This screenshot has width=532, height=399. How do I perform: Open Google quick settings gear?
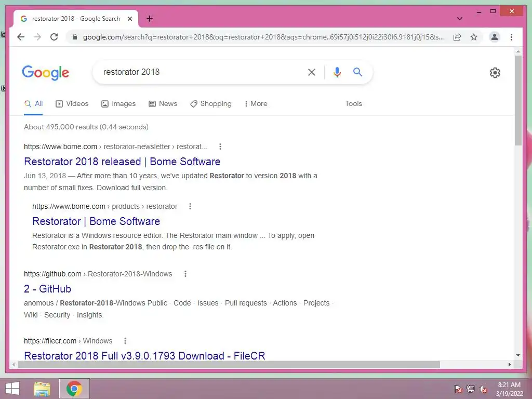pos(495,73)
